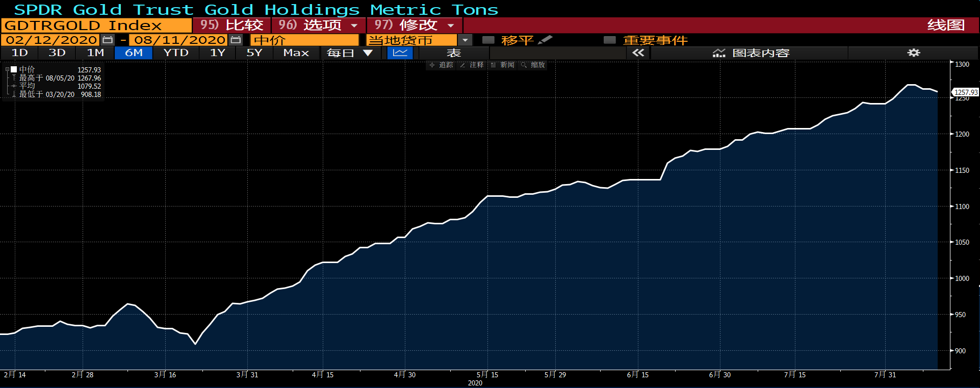Click the GDTRGOLD Index ticker field
980x388 pixels.
click(96, 25)
